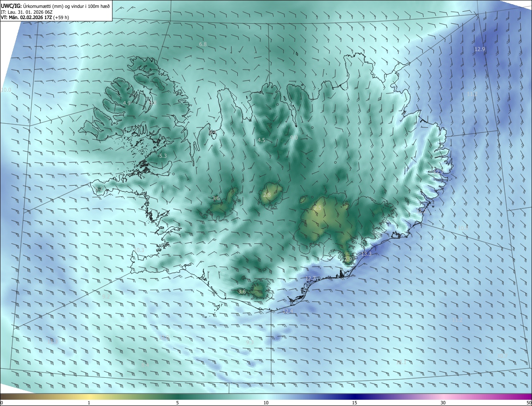Click the 5 tick on the color scale
Screen dimensions: 532x406
[177, 403]
